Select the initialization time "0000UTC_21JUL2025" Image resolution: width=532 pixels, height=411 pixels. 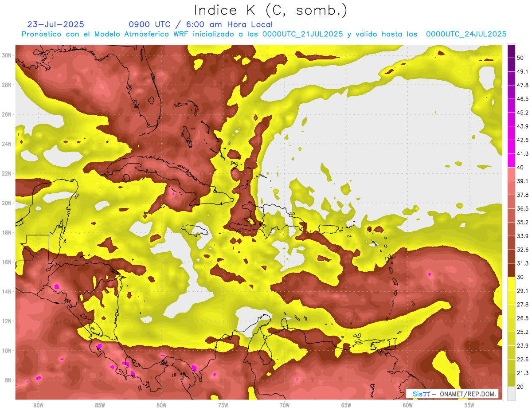(x=303, y=34)
